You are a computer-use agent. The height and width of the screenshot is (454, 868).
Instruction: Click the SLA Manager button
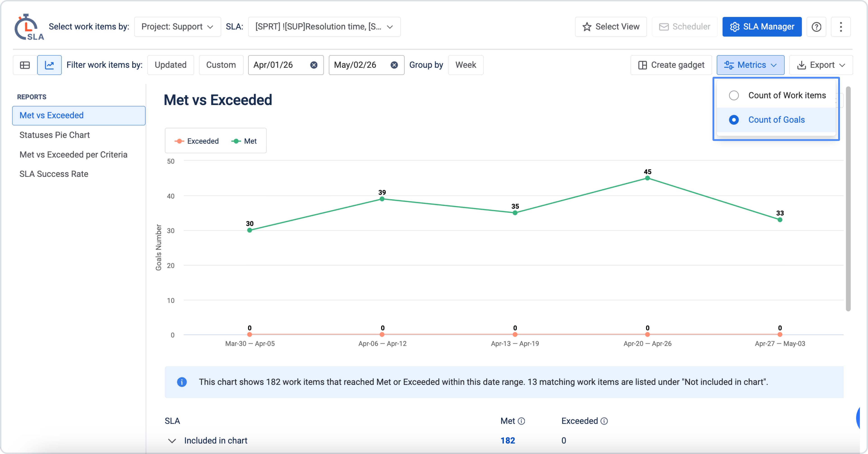pyautogui.click(x=762, y=27)
